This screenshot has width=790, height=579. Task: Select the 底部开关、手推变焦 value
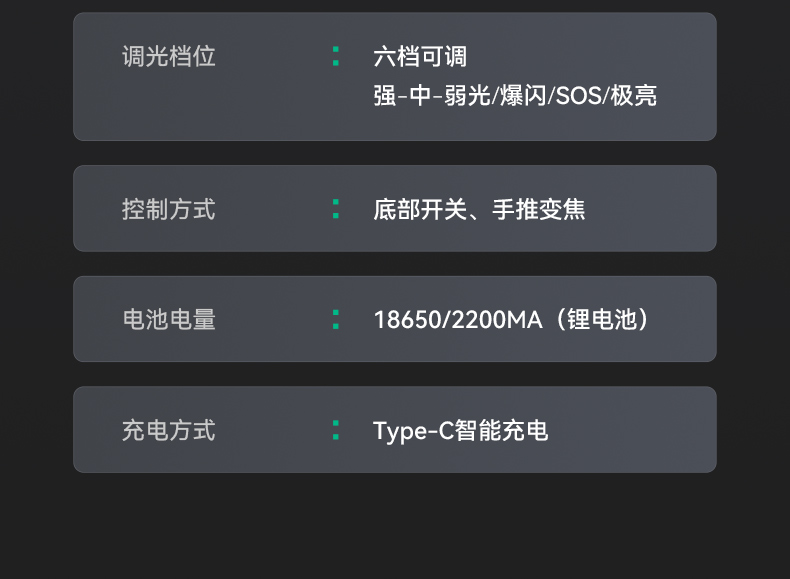click(x=479, y=209)
